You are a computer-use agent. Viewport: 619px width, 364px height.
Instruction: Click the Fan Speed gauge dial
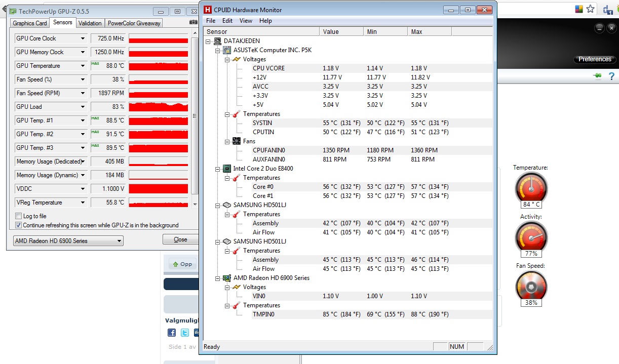click(531, 286)
